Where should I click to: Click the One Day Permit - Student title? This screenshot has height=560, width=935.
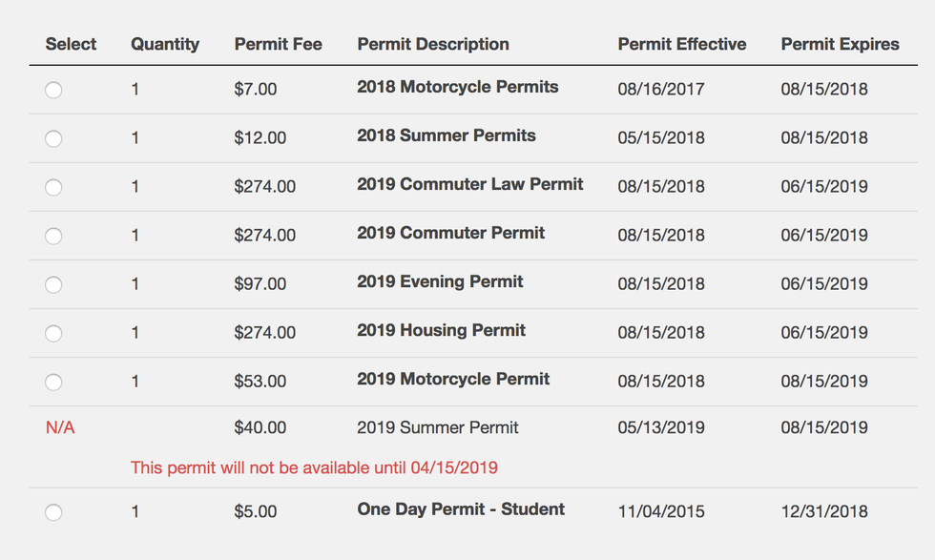[461, 509]
